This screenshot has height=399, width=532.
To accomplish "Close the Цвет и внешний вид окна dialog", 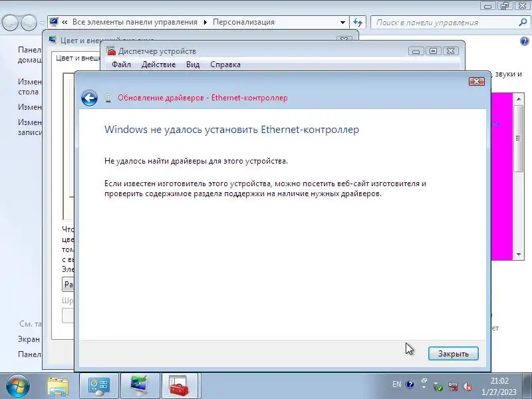I will click(344, 39).
